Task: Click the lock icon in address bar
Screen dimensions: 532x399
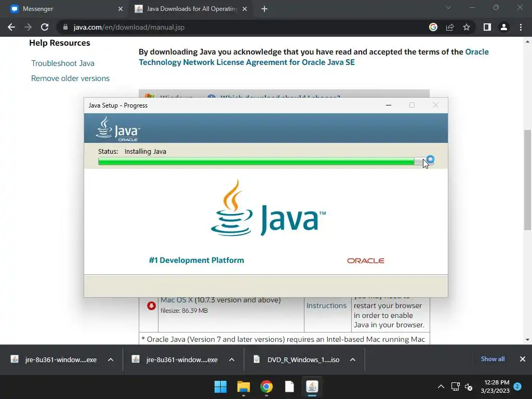Action: click(65, 27)
